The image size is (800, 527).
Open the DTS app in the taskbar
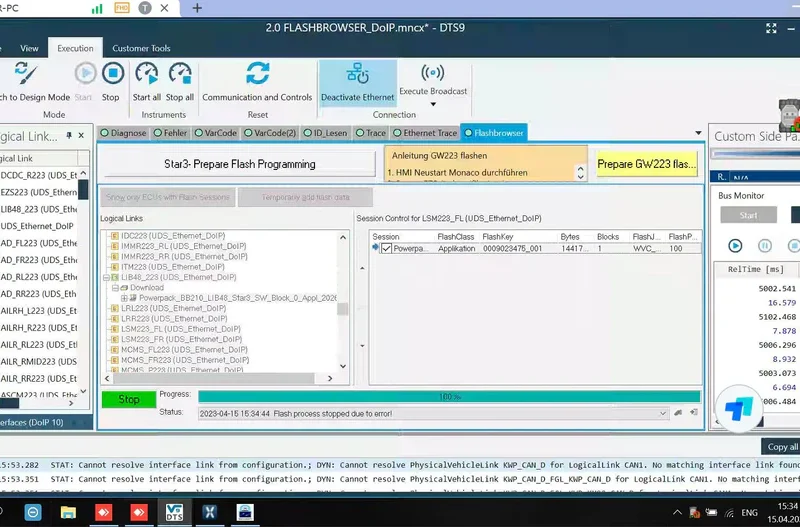click(173, 511)
